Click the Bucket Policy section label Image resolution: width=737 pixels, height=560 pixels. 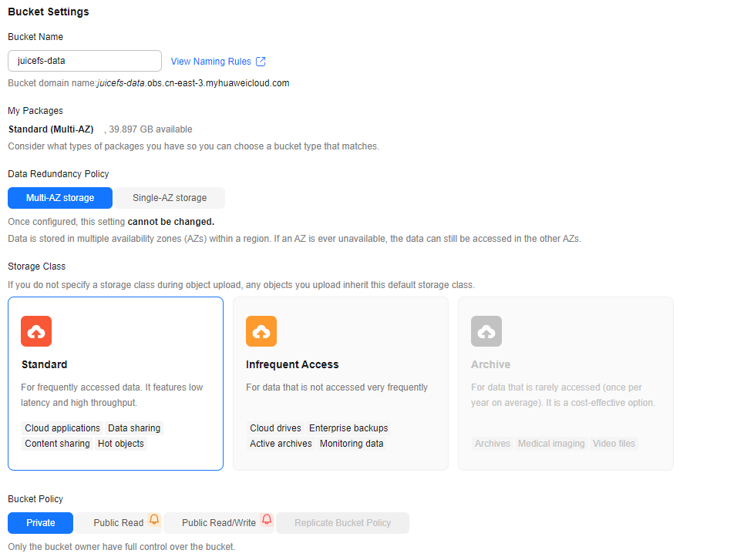(x=35, y=499)
